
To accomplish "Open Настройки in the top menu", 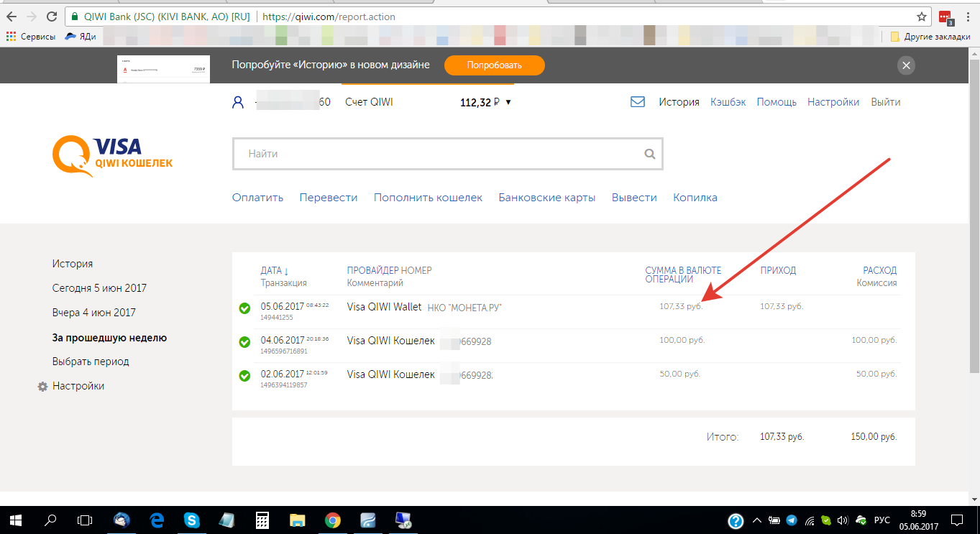I will coord(833,102).
